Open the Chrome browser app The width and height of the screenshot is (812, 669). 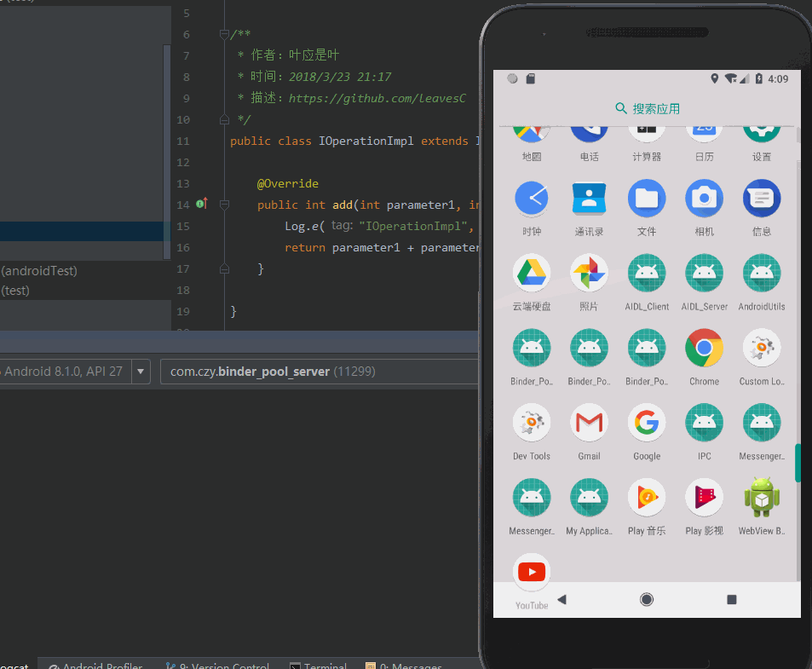point(704,348)
